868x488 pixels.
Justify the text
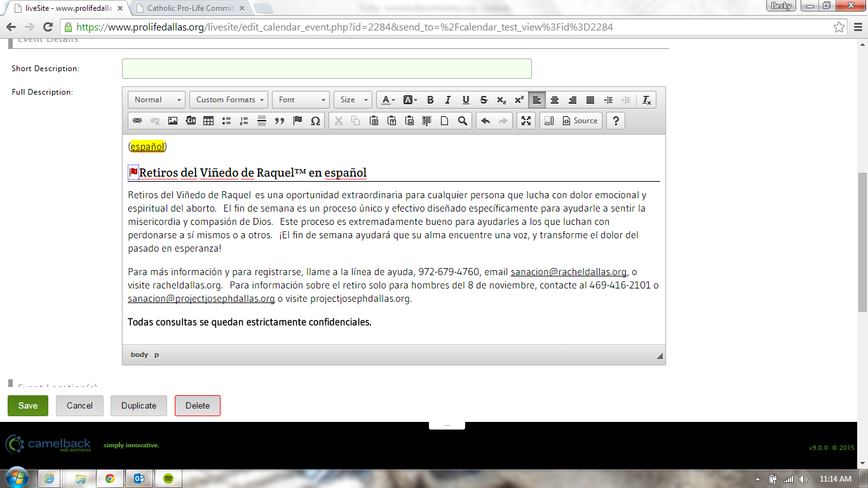[x=590, y=100]
